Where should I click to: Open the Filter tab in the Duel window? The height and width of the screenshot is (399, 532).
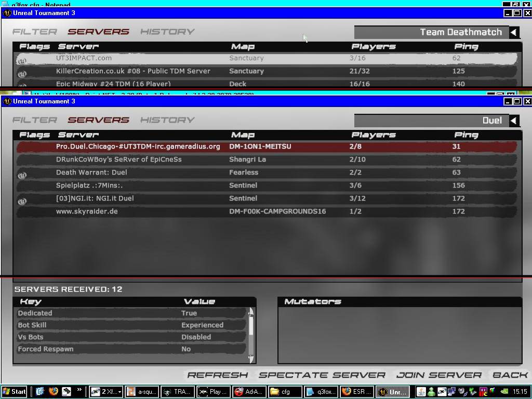point(35,120)
